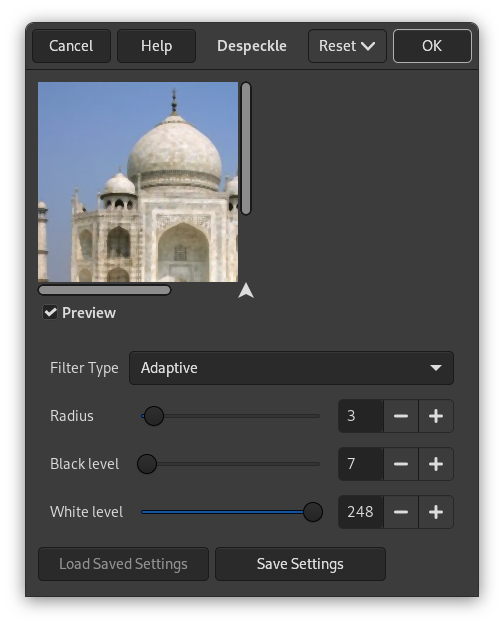Click the preview's horizontal scrollbar
The width and height of the screenshot is (504, 625).
104,290
